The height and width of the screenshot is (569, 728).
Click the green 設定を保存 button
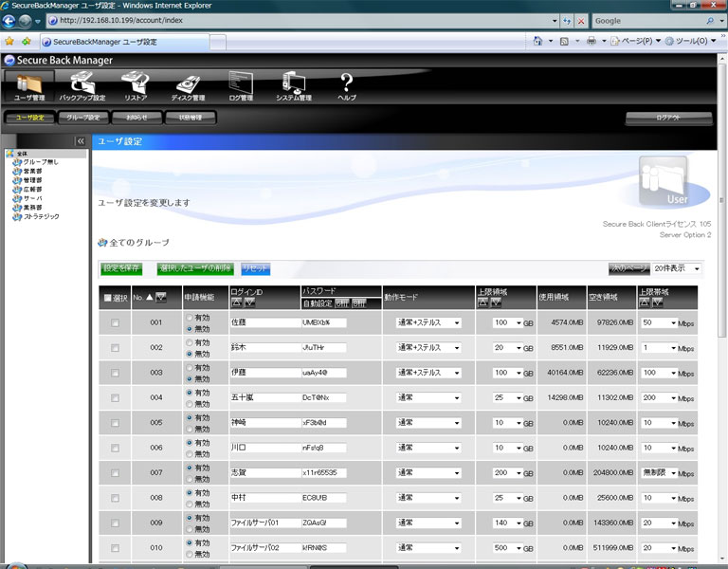point(121,269)
